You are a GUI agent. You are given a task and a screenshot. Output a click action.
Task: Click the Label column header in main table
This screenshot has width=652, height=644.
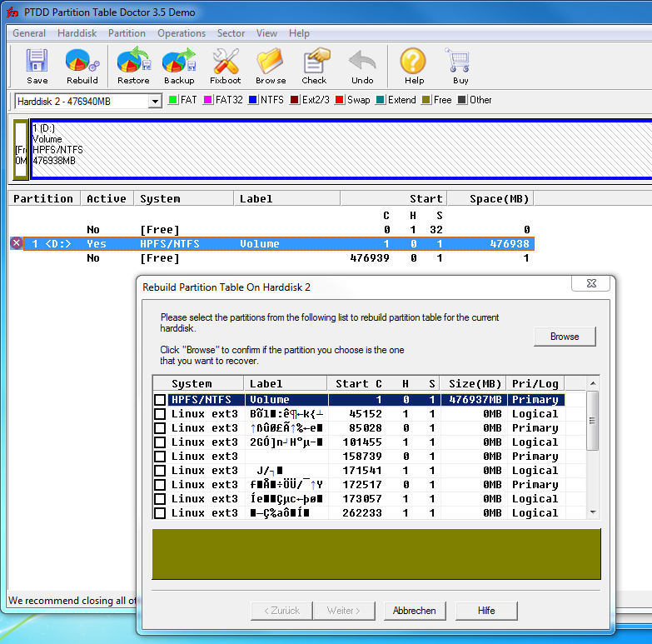[x=287, y=198]
